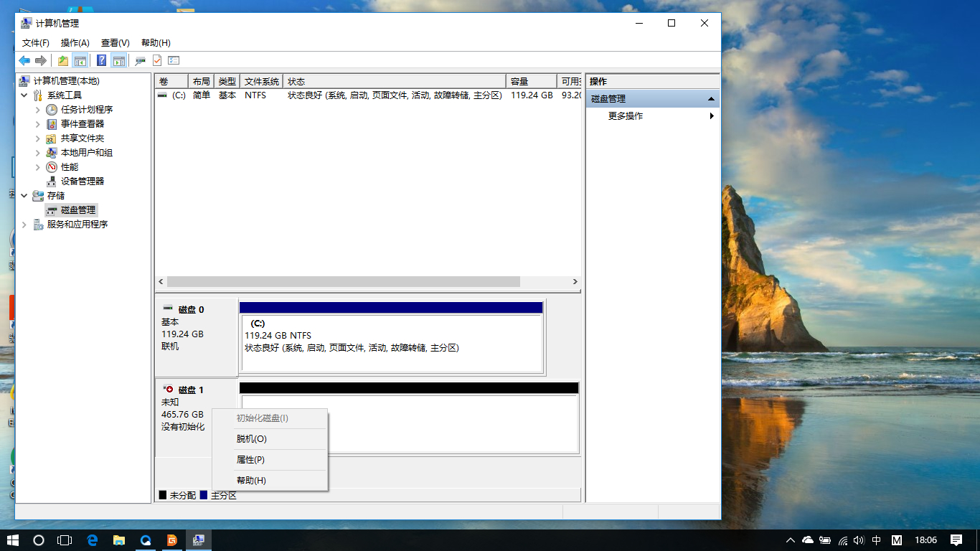The height and width of the screenshot is (551, 980).
Task: Expand the 任务计划程序 tree node
Action: (38, 110)
